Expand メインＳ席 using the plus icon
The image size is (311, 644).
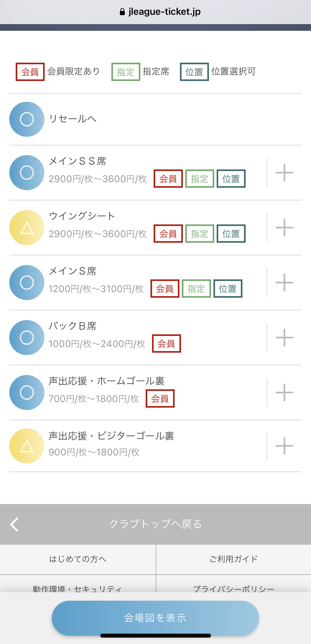284,283
